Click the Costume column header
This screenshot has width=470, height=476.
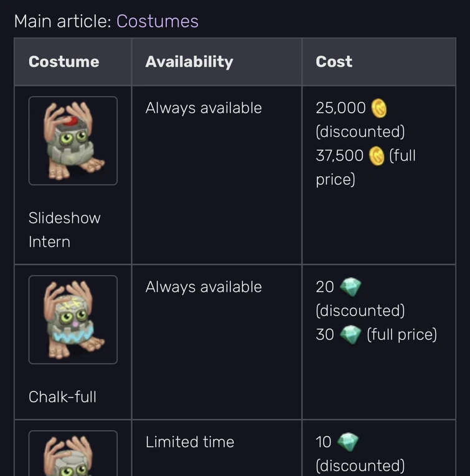64,62
